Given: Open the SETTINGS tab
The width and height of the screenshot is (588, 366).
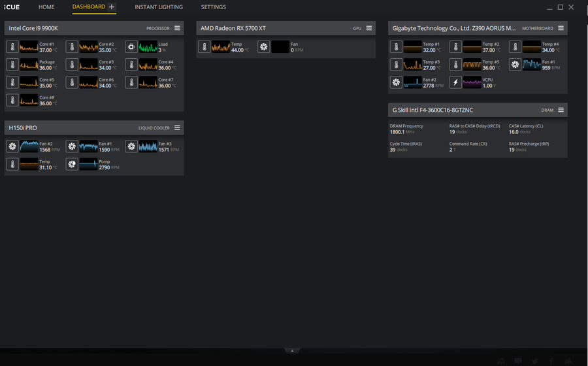Looking at the screenshot, I should tap(214, 7).
